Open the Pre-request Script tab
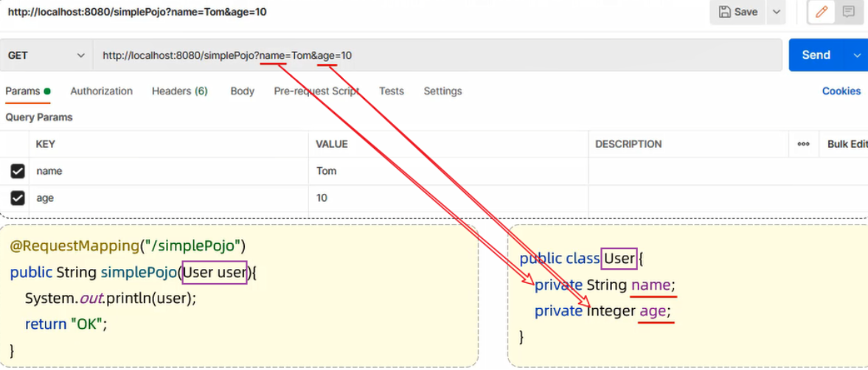The width and height of the screenshot is (868, 370). coord(316,91)
